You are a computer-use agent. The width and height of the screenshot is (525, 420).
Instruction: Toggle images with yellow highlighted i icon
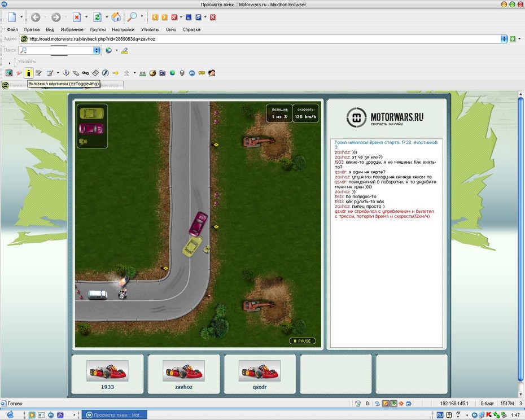coord(28,73)
